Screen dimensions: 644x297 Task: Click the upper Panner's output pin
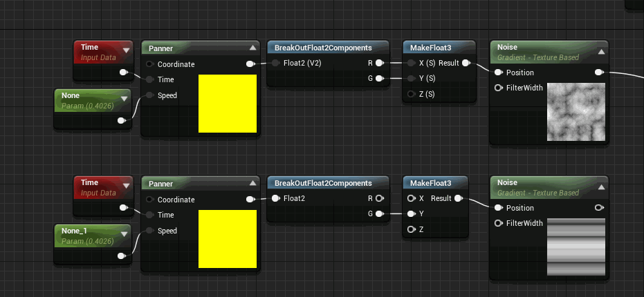coord(250,64)
